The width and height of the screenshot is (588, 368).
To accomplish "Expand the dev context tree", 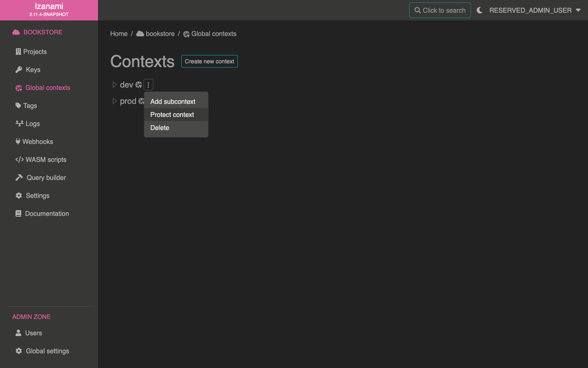I will tap(114, 85).
